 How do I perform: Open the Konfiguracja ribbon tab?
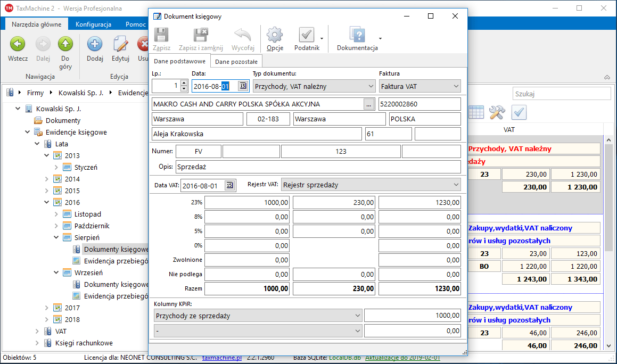click(x=93, y=24)
